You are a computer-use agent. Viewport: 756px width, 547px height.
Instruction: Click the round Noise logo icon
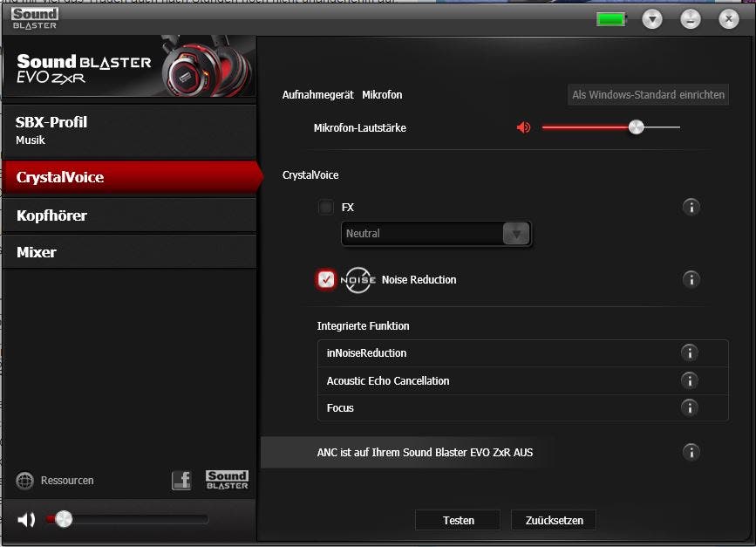(358, 280)
